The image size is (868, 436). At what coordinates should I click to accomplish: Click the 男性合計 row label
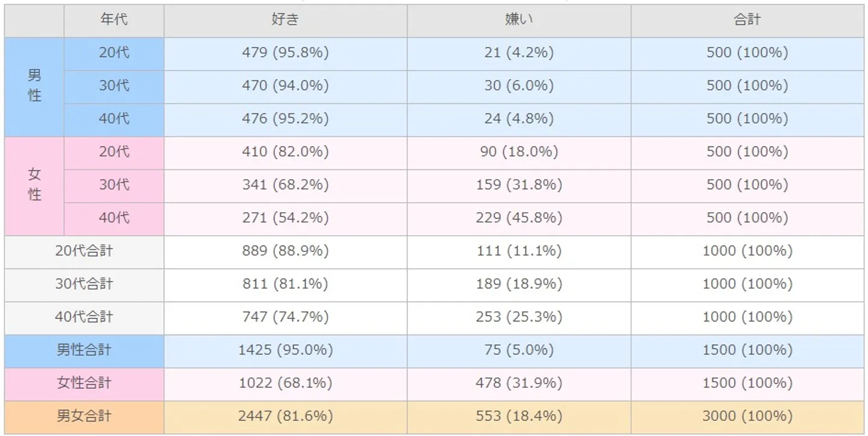click(84, 350)
